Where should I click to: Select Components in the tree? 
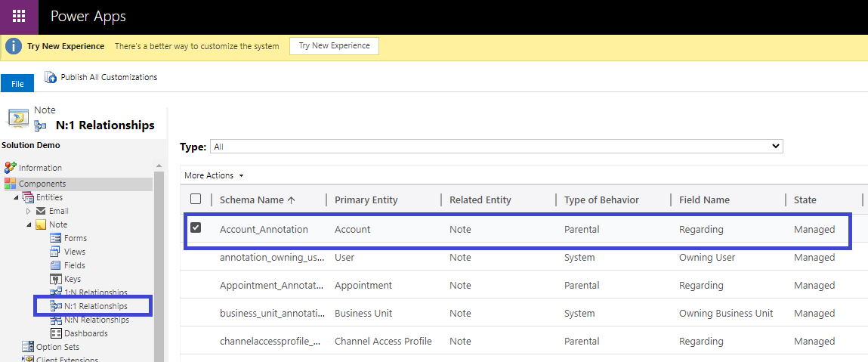[42, 184]
